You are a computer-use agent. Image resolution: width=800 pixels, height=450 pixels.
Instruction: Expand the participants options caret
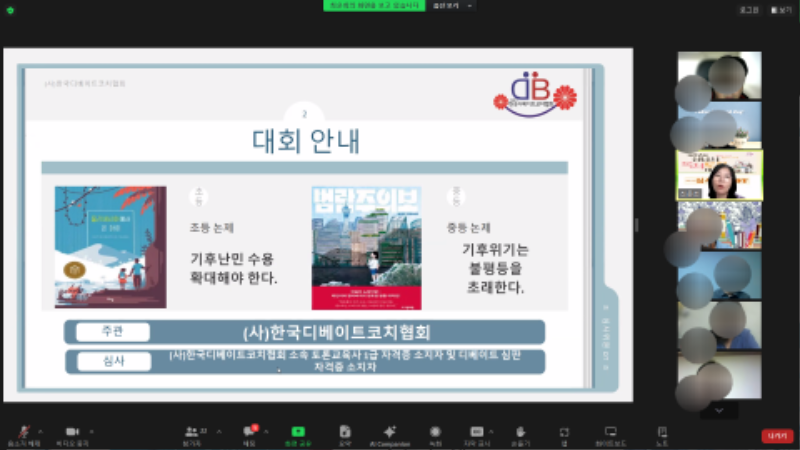(219, 432)
